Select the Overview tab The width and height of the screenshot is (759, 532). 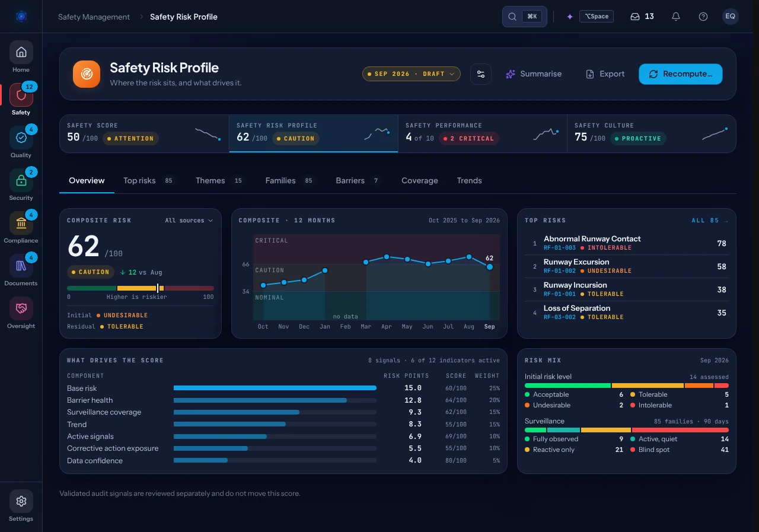tap(87, 181)
